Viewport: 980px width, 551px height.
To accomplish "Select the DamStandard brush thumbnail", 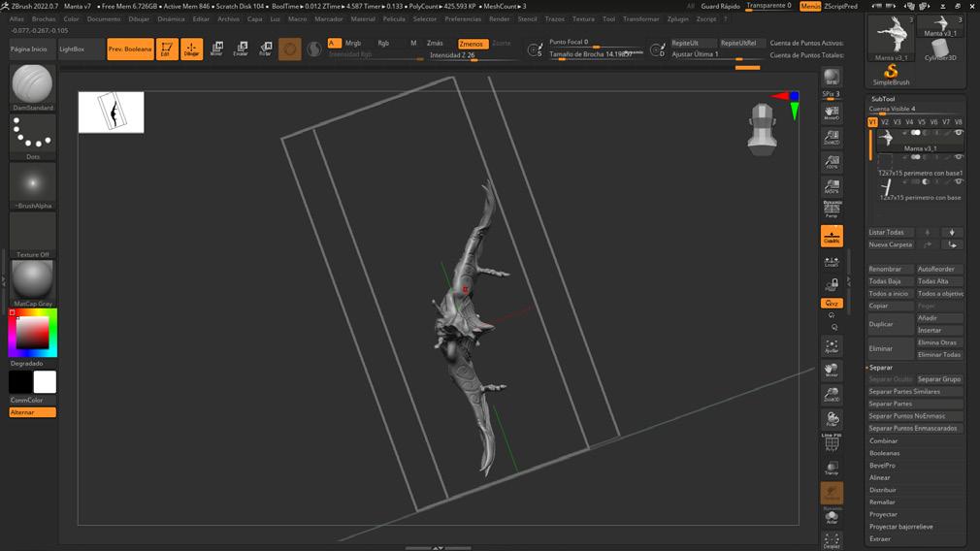I will [33, 85].
